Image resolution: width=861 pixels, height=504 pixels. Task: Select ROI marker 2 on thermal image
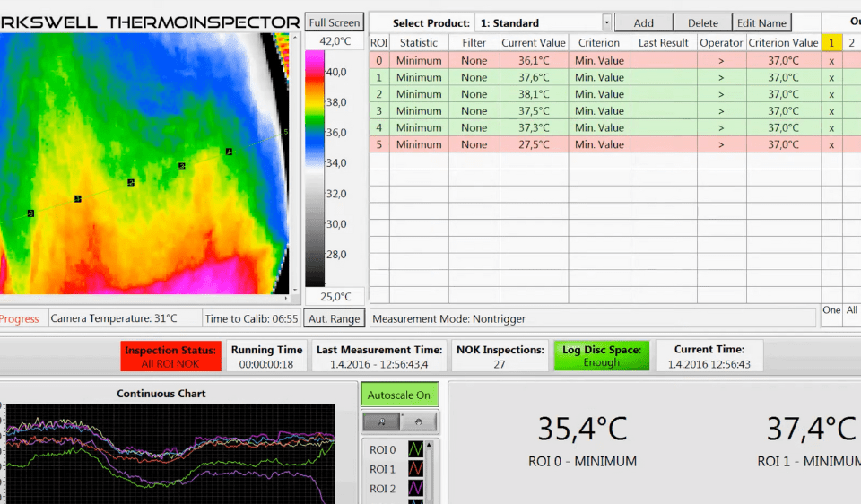tap(131, 182)
